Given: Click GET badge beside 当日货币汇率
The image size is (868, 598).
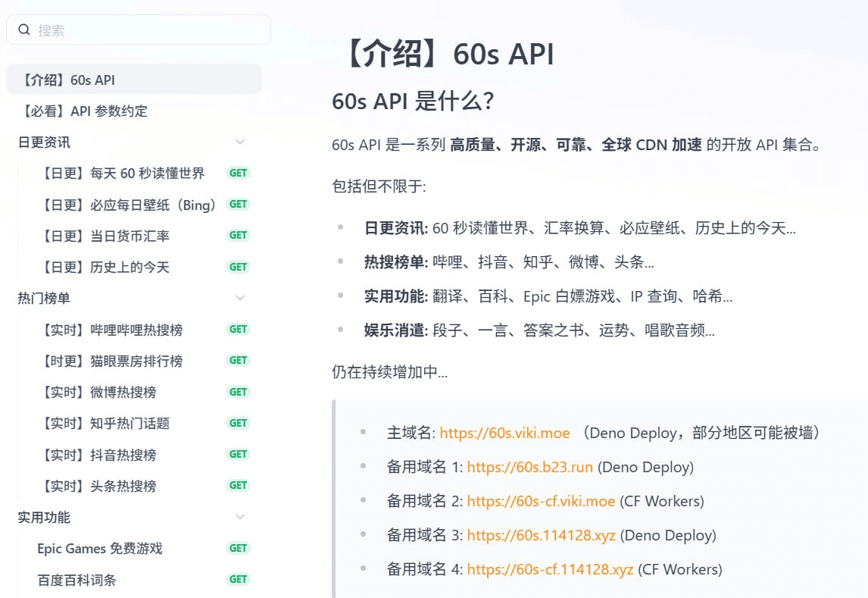Looking at the screenshot, I should point(239,235).
